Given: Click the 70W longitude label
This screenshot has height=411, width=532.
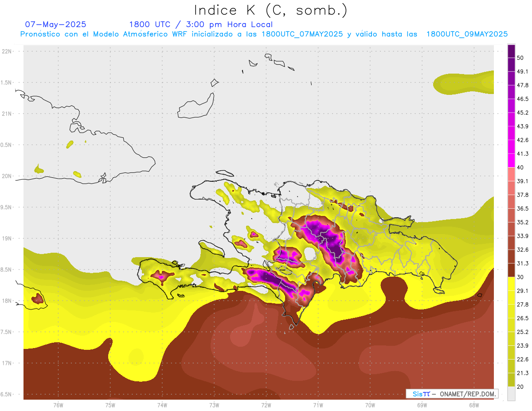Looking at the screenshot, I should pos(370,405).
